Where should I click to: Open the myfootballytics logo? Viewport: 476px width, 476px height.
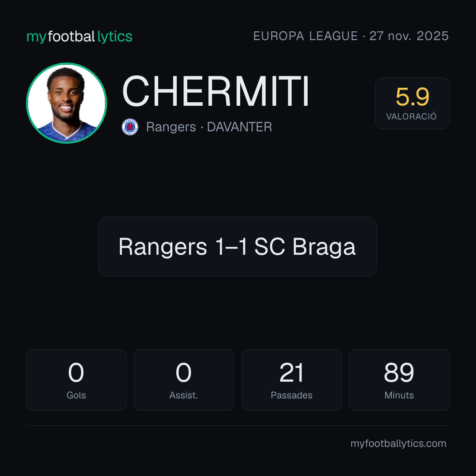coord(79,37)
